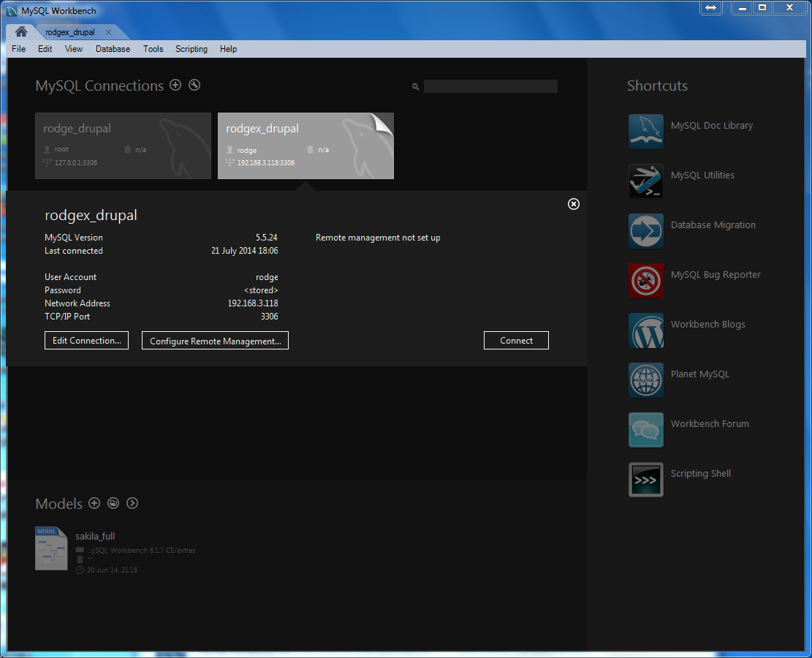Click MySQL Utilities label
The width and height of the screenshot is (812, 658).
point(702,175)
